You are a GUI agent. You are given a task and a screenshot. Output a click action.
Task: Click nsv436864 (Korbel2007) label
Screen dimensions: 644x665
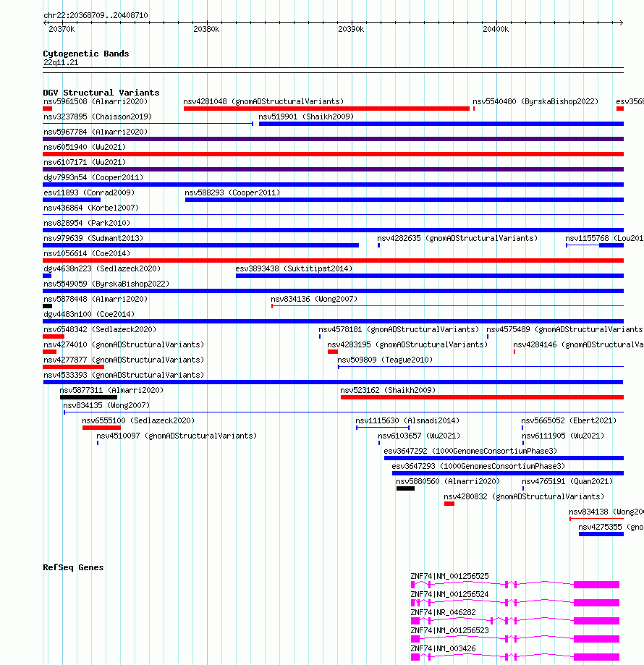[x=91, y=208]
